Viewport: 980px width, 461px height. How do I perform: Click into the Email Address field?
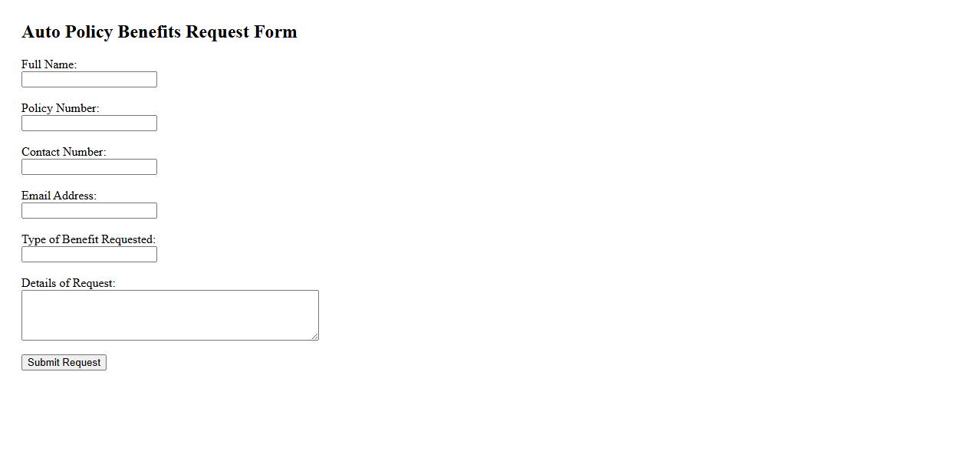tap(89, 211)
